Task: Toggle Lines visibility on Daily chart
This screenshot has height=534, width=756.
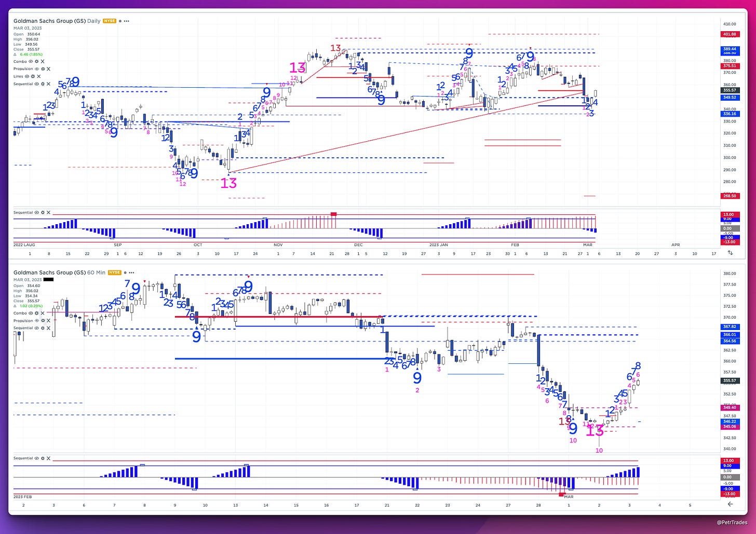Action: click(x=27, y=76)
